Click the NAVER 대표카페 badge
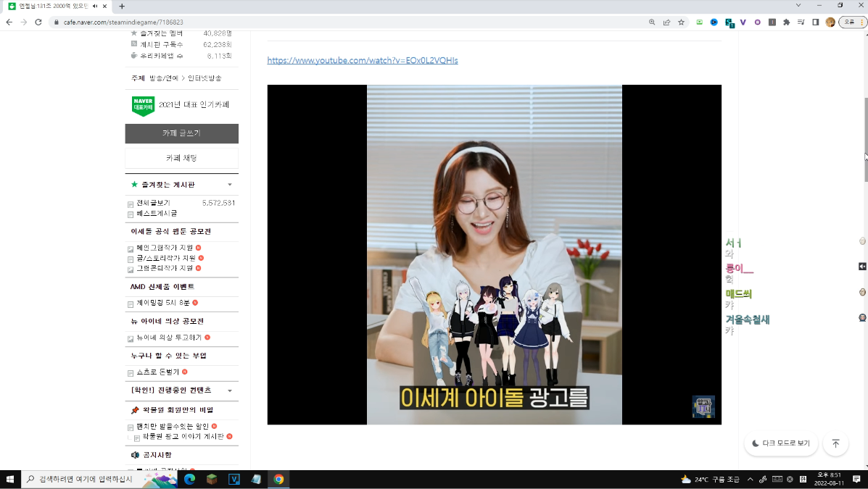 pyautogui.click(x=143, y=106)
